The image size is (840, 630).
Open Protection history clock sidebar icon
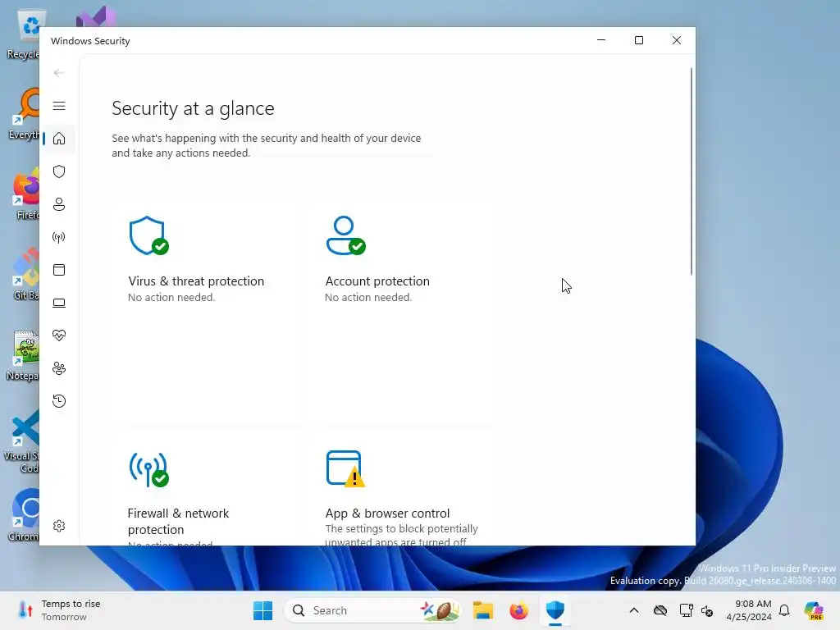(x=59, y=401)
